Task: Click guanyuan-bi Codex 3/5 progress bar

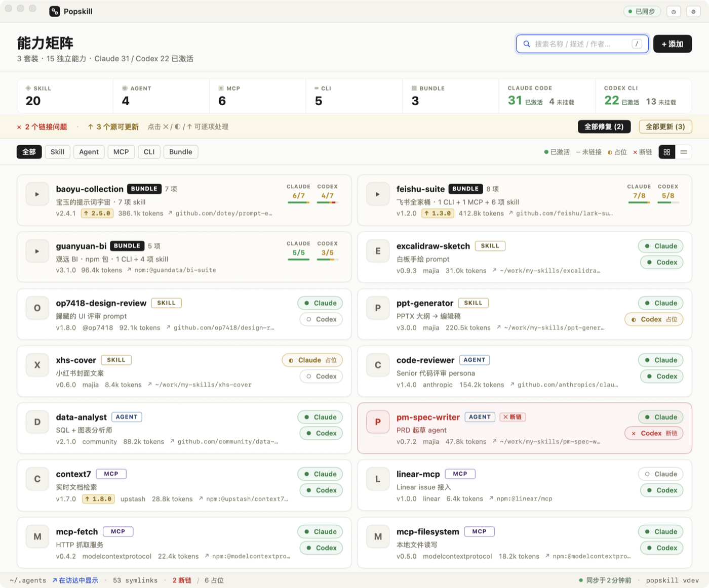Action: pos(327,260)
